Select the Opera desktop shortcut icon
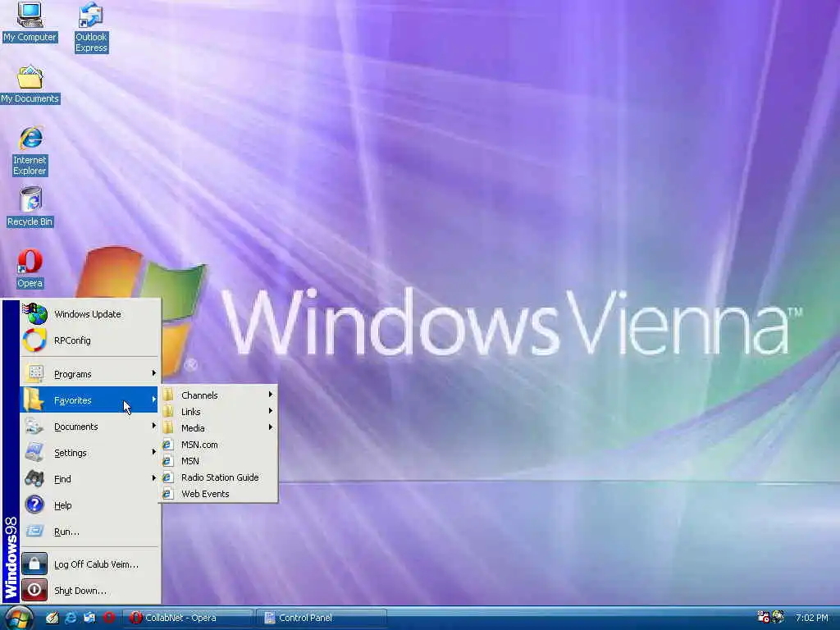 [30, 268]
